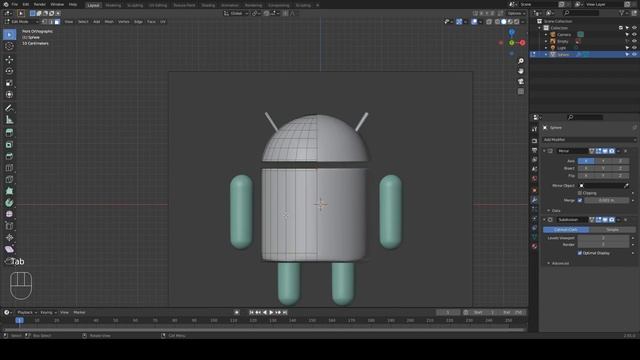This screenshot has height=360, width=640.
Task: Select the Scale tool
Action: coord(9,83)
